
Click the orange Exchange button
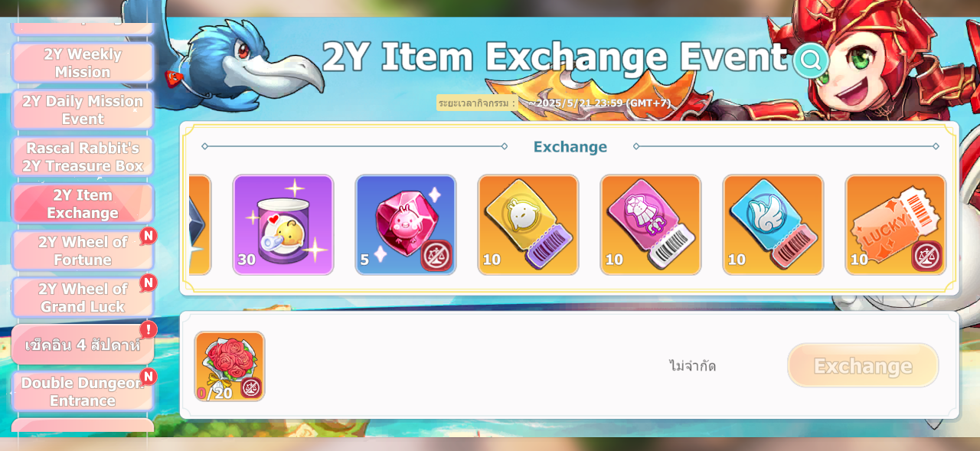863,365
